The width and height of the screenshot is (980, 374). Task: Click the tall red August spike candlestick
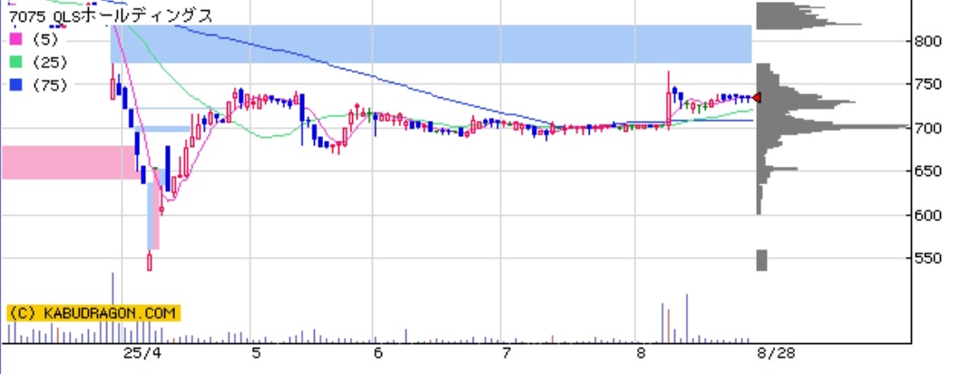pyautogui.click(x=668, y=100)
